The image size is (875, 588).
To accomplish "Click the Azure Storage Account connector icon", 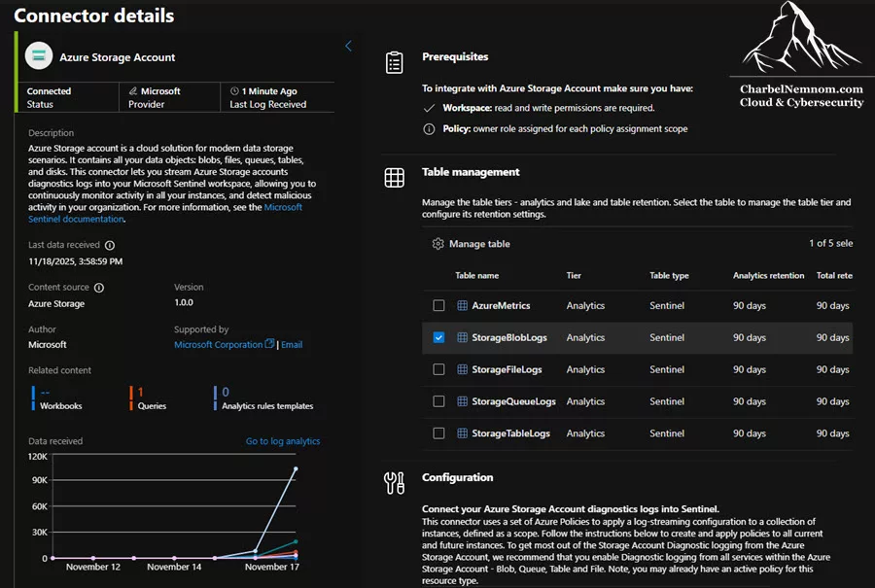I will click(39, 55).
